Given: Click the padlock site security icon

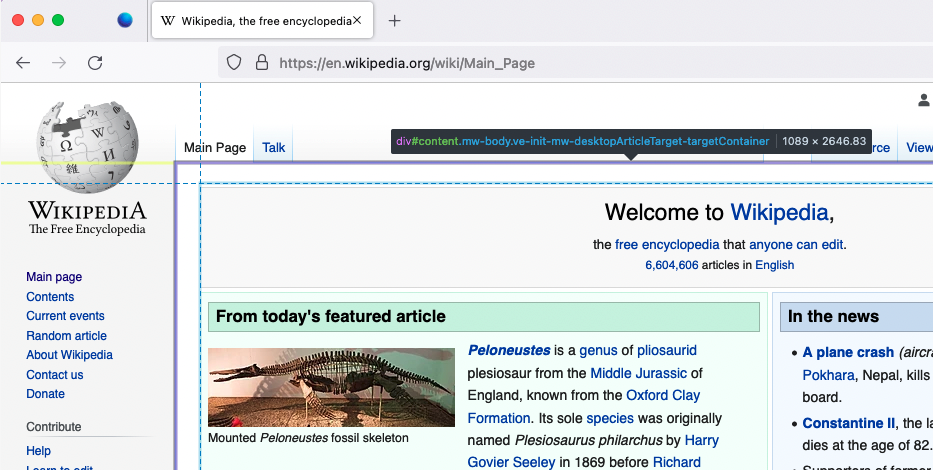Looking at the screenshot, I should (x=261, y=63).
